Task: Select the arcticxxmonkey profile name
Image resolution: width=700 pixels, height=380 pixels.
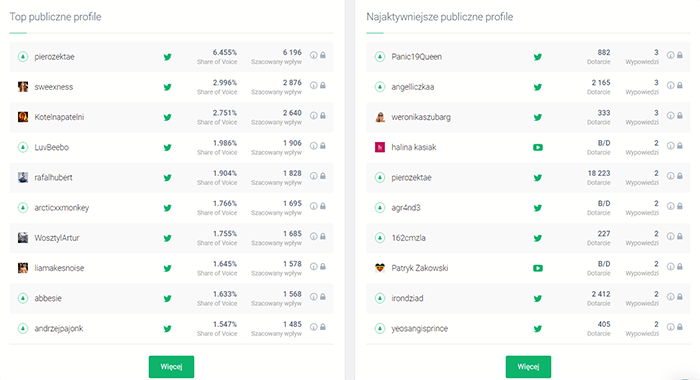Action: 62,208
